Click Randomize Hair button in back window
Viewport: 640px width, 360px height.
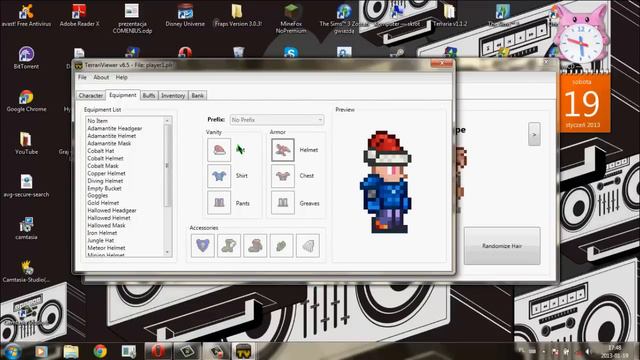502,246
